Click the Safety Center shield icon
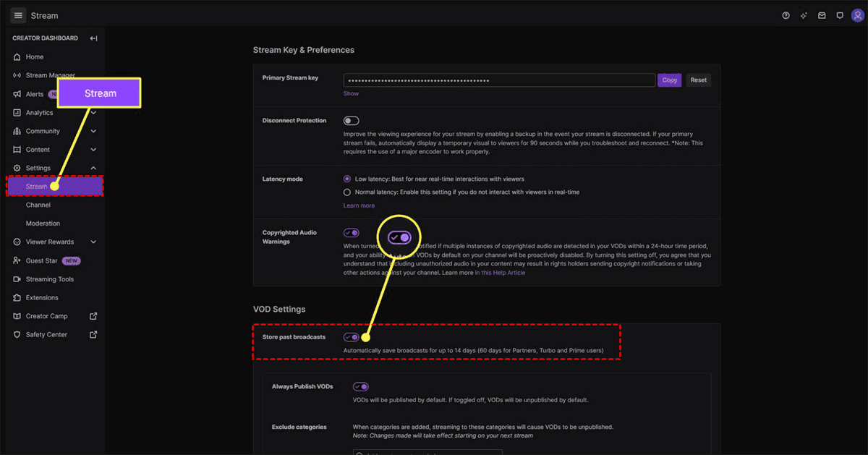The image size is (868, 455). (17, 335)
